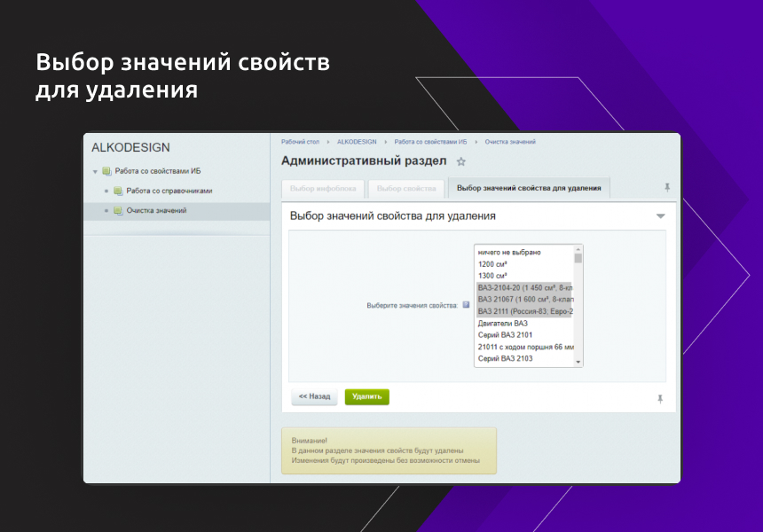This screenshot has height=532, width=763.
Task: Open the breadcrumb link "Рабочий стол"
Action: [x=294, y=140]
